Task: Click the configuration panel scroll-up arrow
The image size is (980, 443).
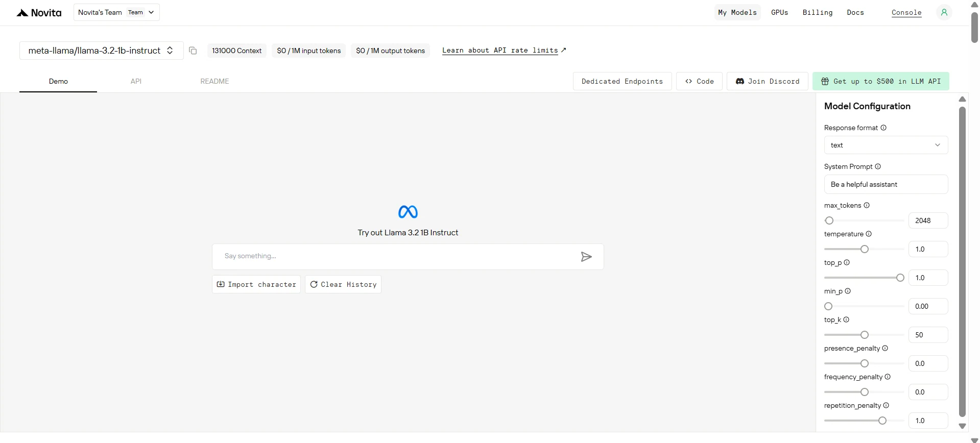Action: point(962,99)
